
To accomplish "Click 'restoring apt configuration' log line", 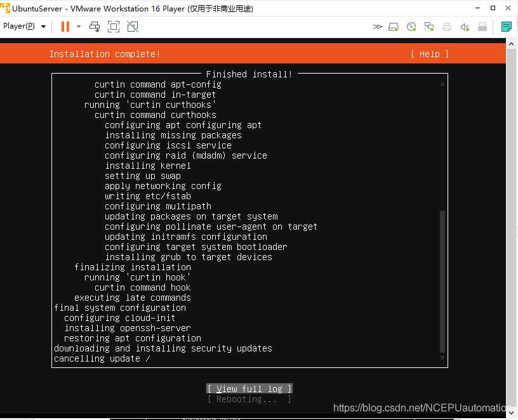I will [133, 338].
